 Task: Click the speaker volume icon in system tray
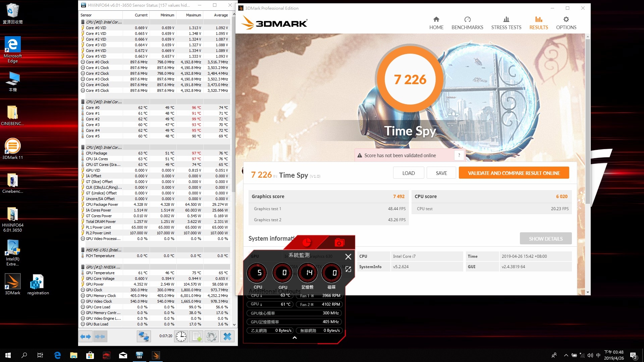[590, 355]
